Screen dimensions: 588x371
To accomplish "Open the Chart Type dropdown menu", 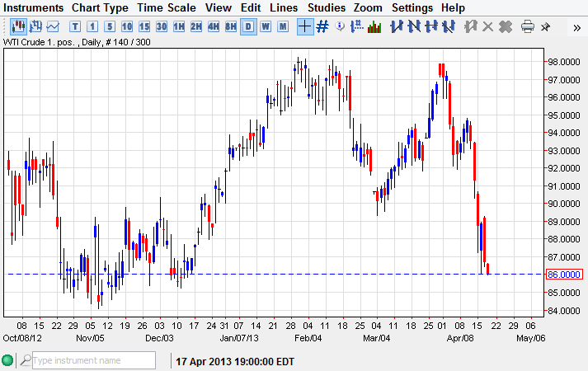I will pos(100,7).
